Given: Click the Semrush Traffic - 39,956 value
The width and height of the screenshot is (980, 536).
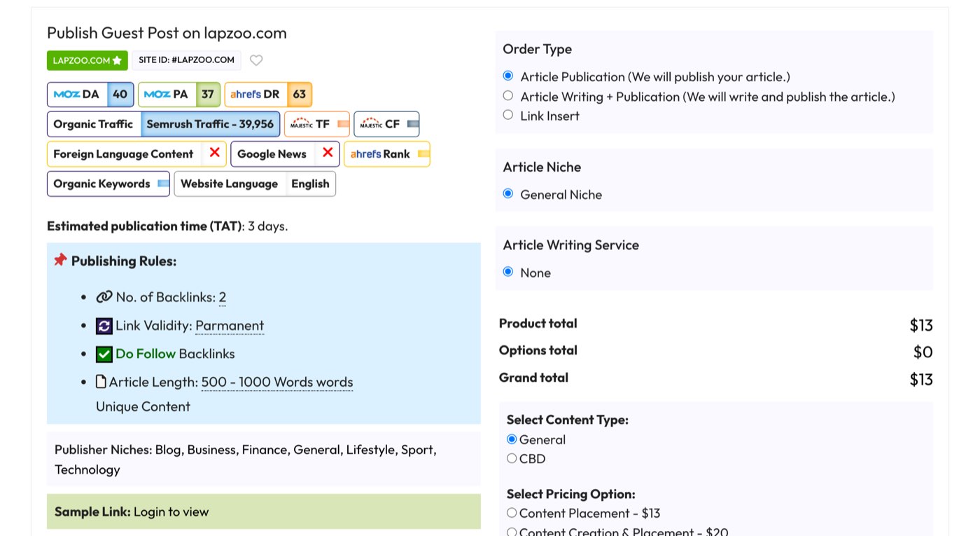Looking at the screenshot, I should 210,124.
